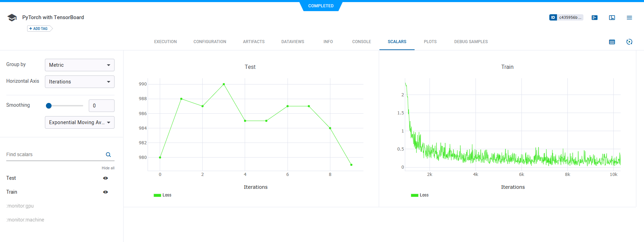Viewport: 644px width, 242px height.
Task: Click the Smoothing slider handle
Action: [x=49, y=106]
